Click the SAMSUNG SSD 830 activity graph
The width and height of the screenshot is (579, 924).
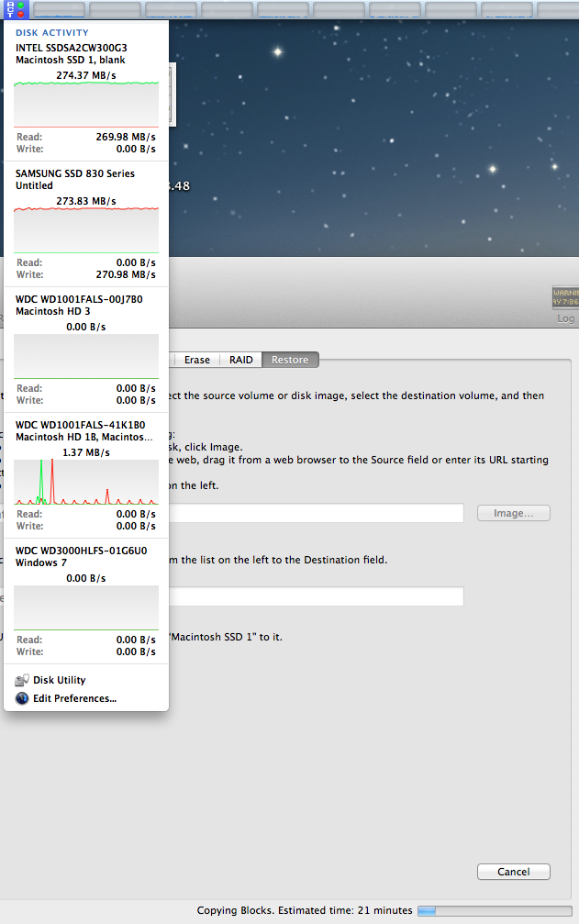click(x=86, y=229)
